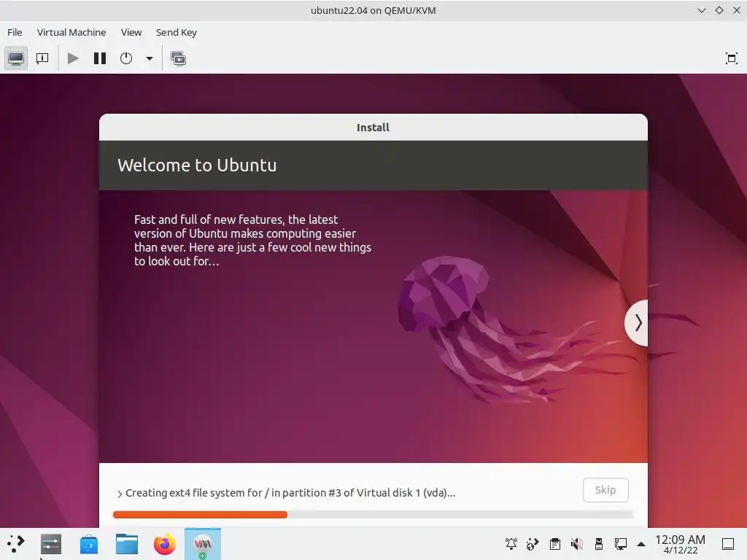
Task: Open the removable devices tray icon
Action: (x=599, y=543)
